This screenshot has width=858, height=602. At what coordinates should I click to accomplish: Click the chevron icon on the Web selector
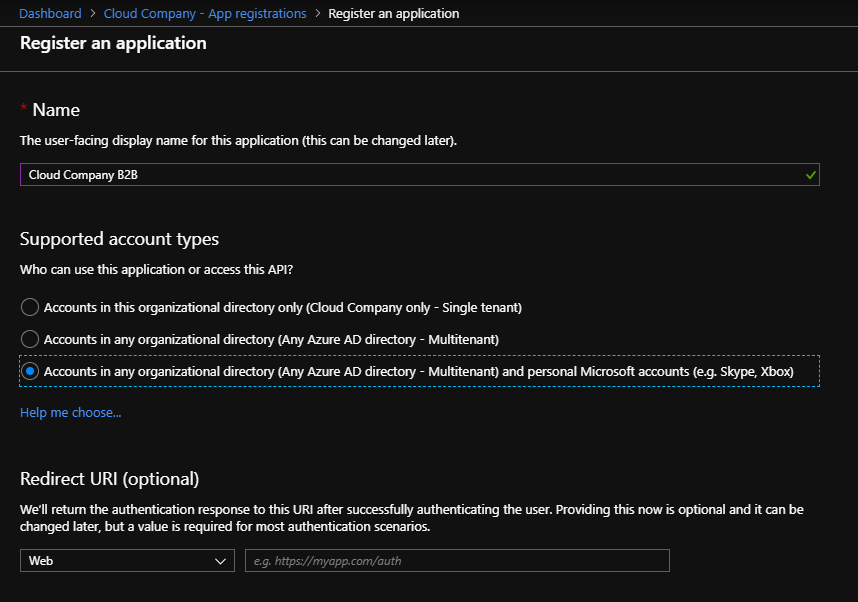tap(222, 560)
